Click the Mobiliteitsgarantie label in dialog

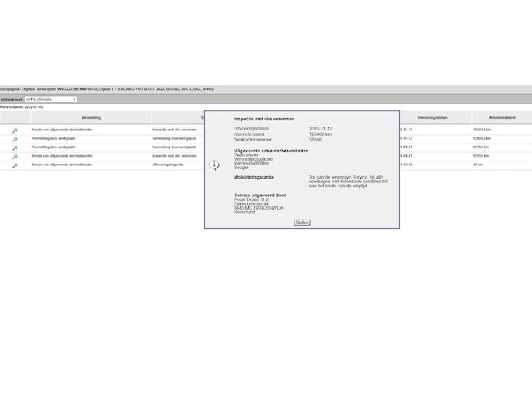pyautogui.click(x=254, y=177)
